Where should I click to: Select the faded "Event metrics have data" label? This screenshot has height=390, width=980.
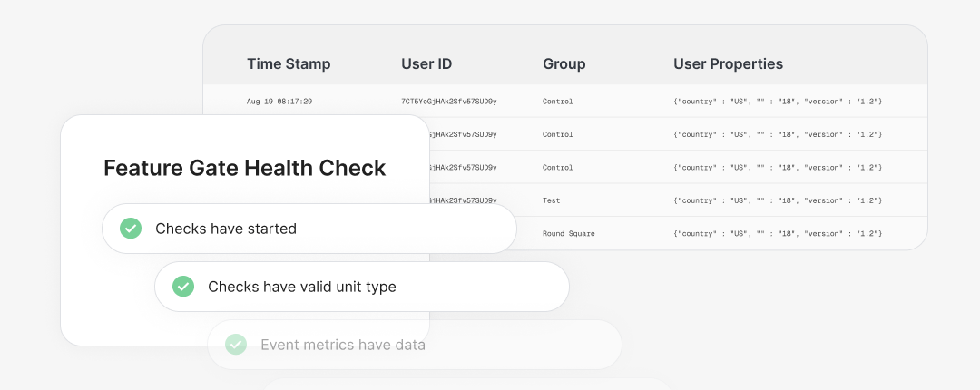(x=342, y=345)
